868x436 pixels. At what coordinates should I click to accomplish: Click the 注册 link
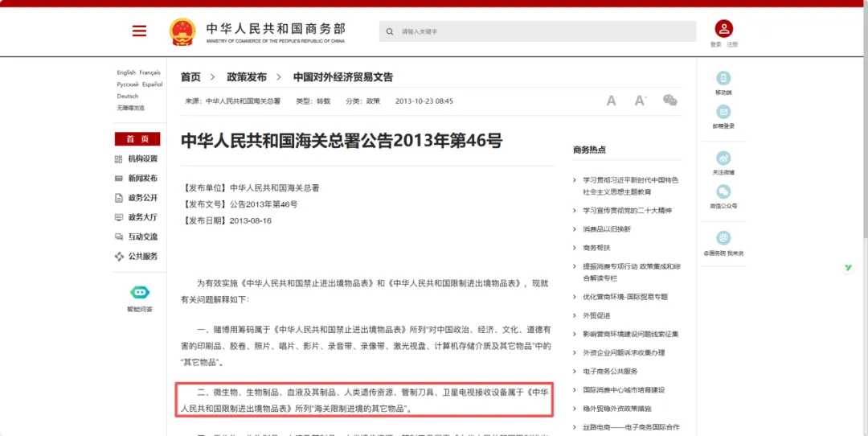click(x=732, y=44)
